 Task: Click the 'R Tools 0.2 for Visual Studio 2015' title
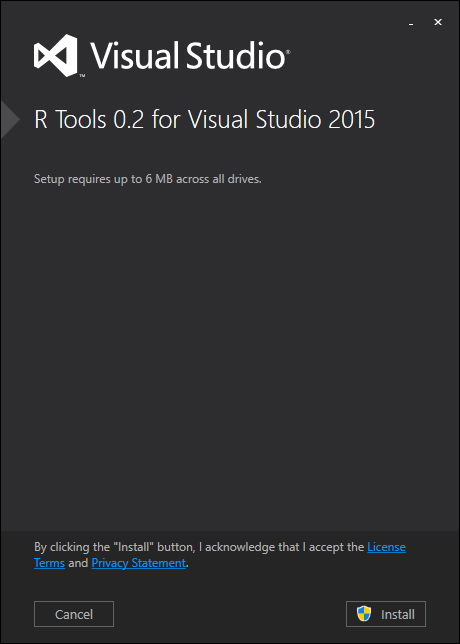click(x=205, y=120)
